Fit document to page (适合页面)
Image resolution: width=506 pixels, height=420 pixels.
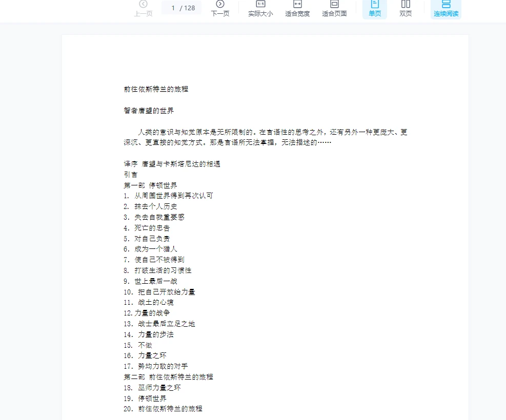tap(334, 9)
